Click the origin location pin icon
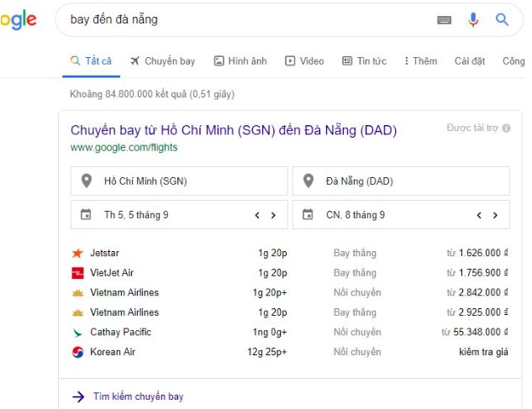The width and height of the screenshot is (532, 409). tap(87, 181)
